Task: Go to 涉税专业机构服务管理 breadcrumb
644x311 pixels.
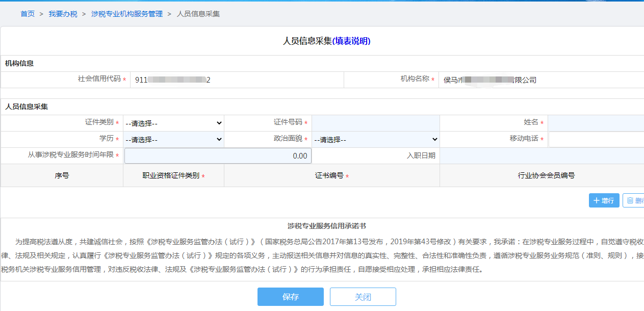Action: point(127,14)
